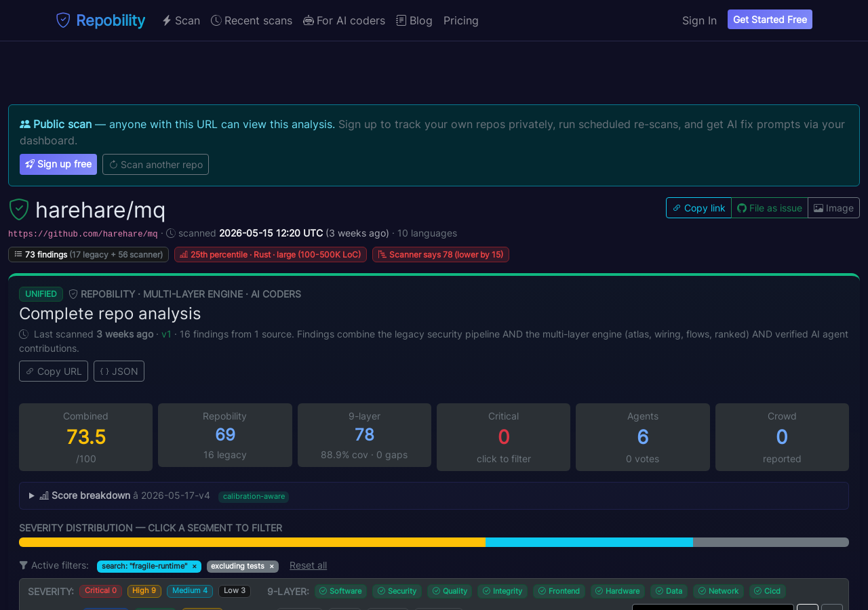
Task: Toggle the Security layer filter
Action: pyautogui.click(x=397, y=591)
